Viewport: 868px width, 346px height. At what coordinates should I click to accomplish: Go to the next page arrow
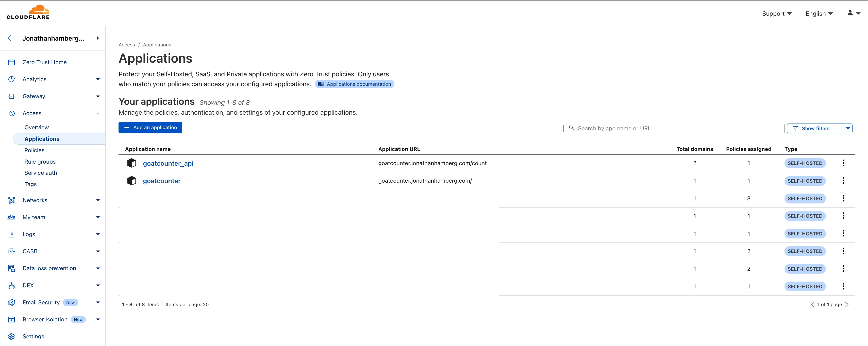tap(847, 305)
